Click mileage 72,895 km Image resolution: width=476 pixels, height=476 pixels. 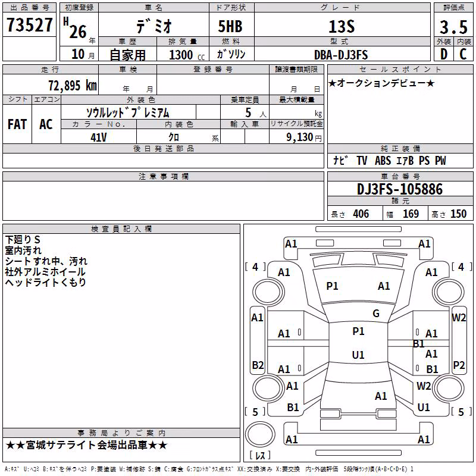point(73,86)
